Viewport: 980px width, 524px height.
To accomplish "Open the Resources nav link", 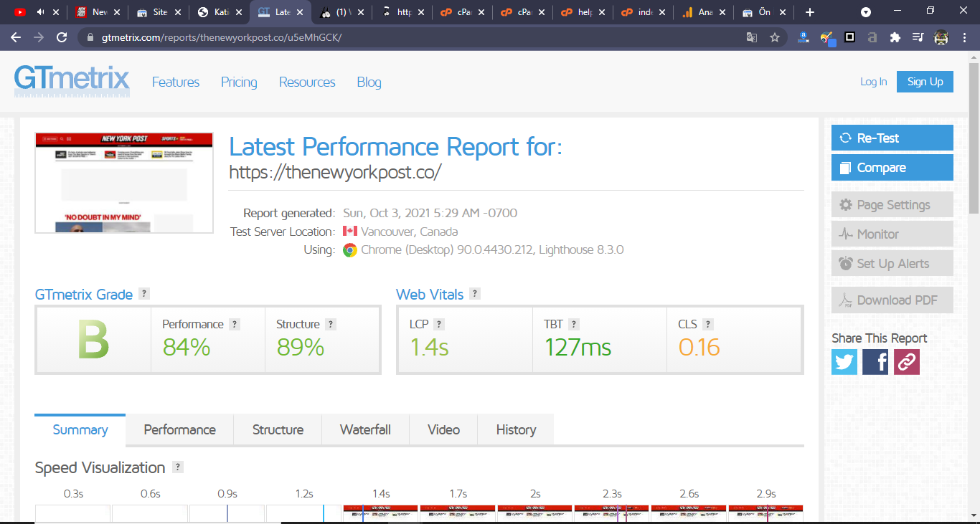I will 307,82.
